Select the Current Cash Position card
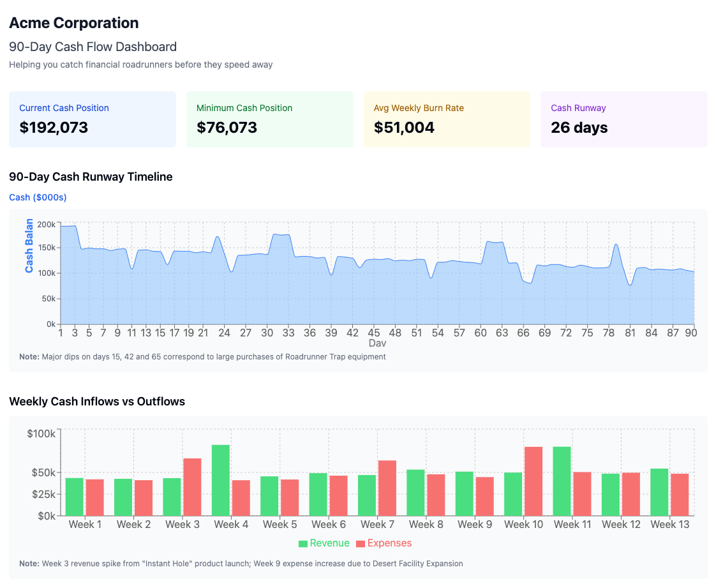Viewport: 716px width, 588px height. point(93,119)
